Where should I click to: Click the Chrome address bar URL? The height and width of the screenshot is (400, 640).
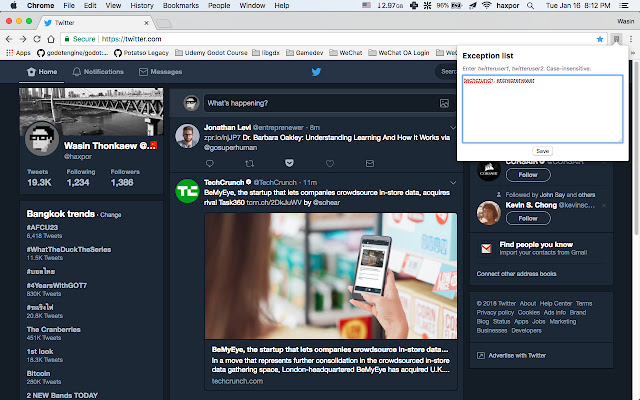click(x=131, y=39)
